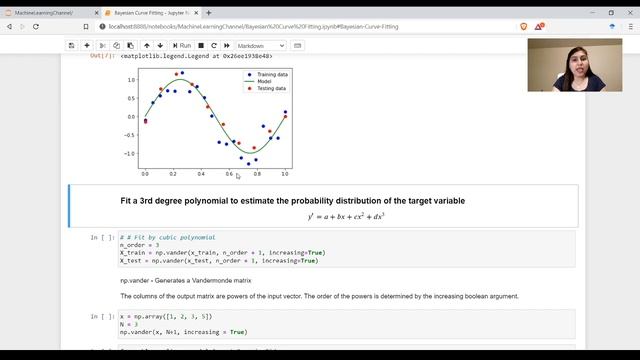Close the Bayesian Curve Fitting tab
640x360 pixels.
pos(196,13)
